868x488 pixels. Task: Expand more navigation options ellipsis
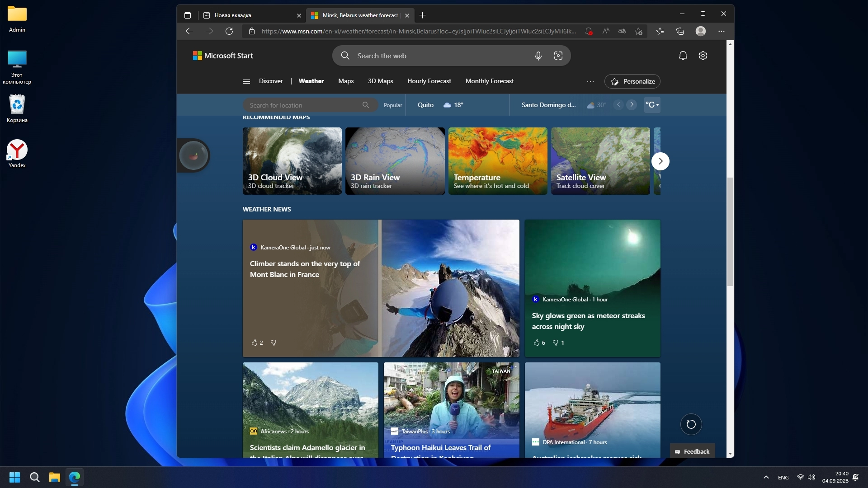[x=590, y=82]
